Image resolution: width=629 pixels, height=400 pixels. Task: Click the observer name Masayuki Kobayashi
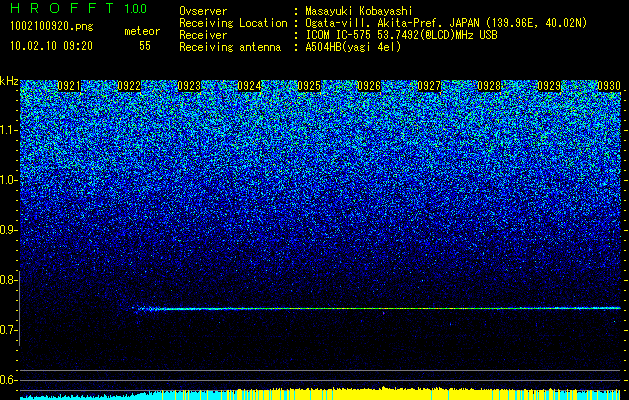359,12
